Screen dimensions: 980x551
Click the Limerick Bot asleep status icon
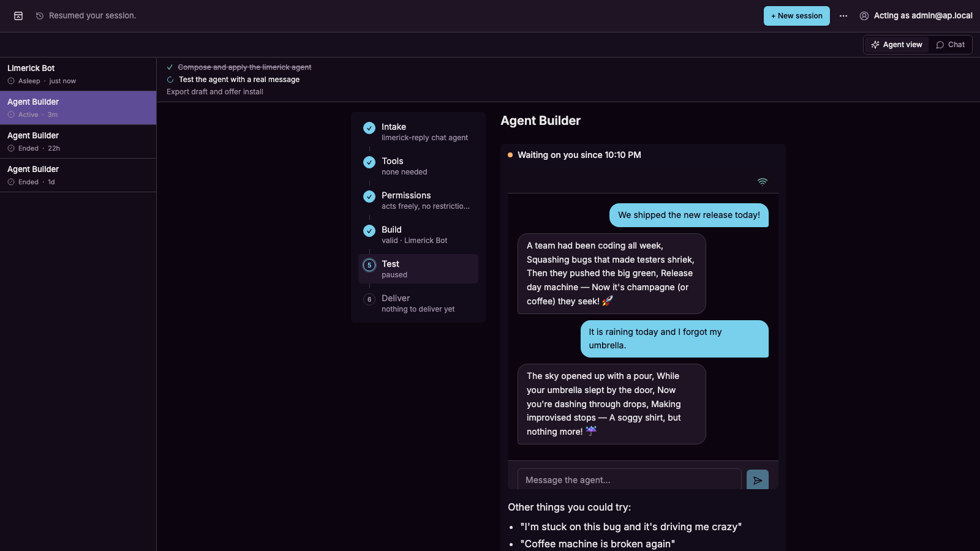click(x=11, y=81)
